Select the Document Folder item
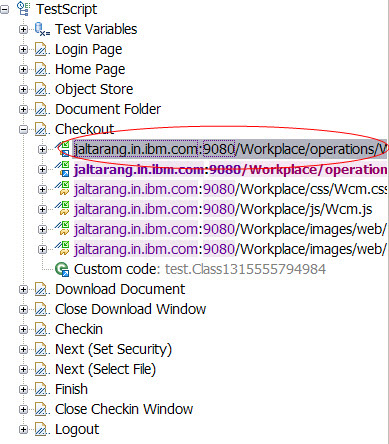Image resolution: width=389 pixels, height=444 pixels. [x=108, y=109]
